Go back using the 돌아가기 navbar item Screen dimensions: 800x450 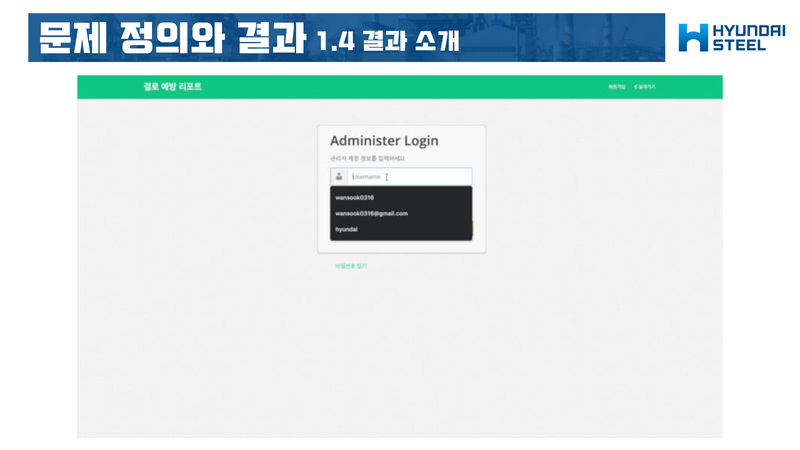coord(647,88)
